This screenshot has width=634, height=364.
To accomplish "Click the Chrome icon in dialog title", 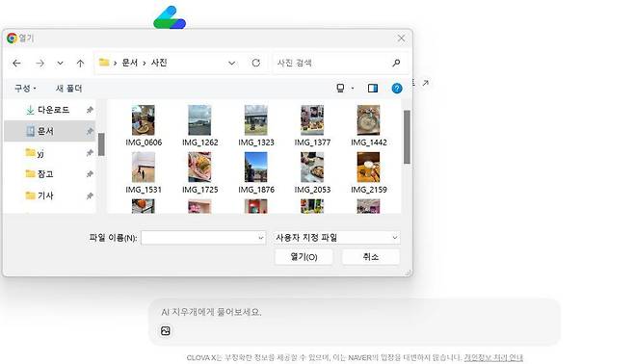I will click(x=12, y=38).
